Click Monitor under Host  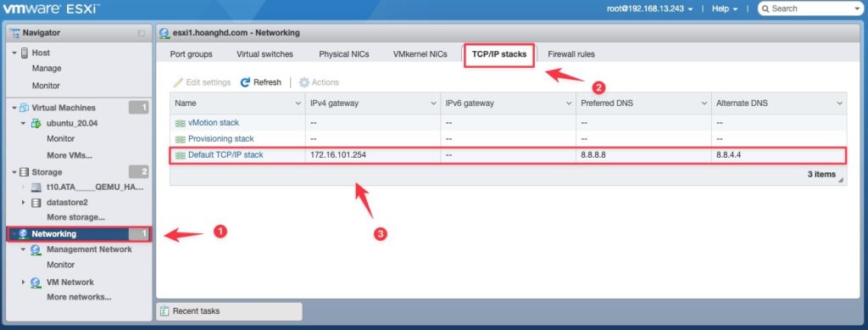coord(46,86)
